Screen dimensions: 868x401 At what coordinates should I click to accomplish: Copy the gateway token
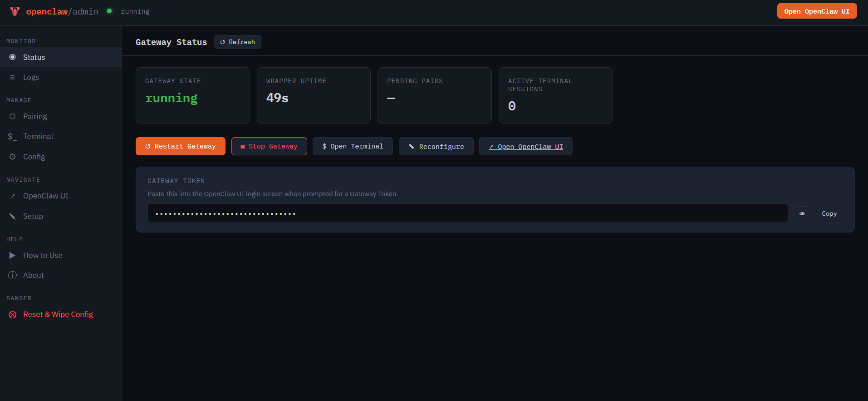click(x=829, y=213)
